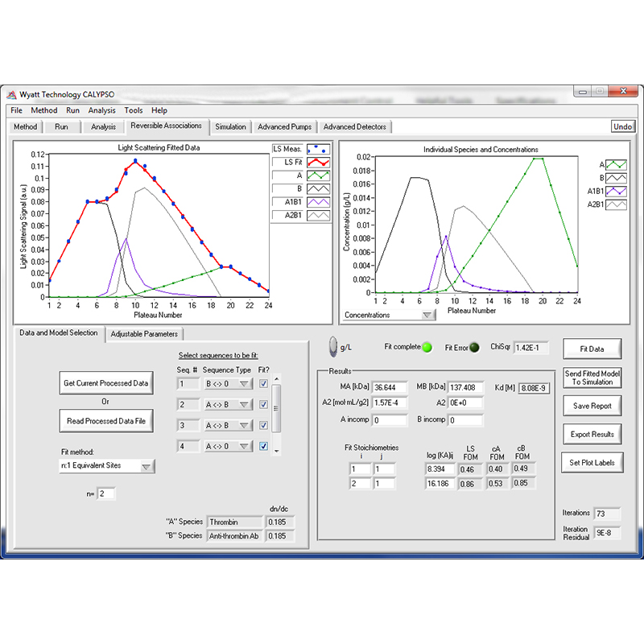Click the MB [kDa] value field
644x644 pixels.
(465, 387)
